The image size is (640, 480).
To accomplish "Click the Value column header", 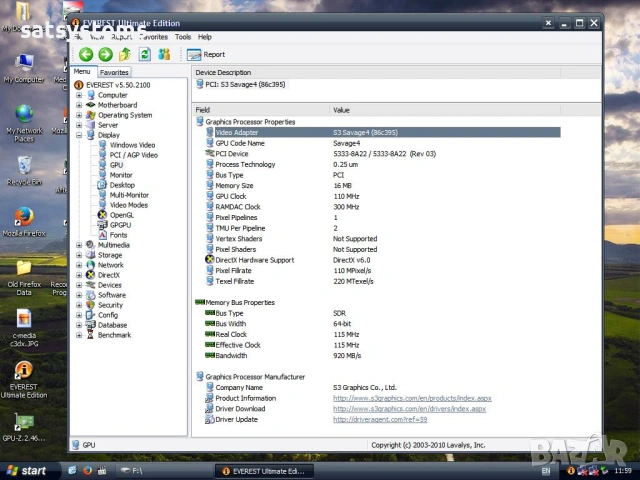I will [445, 110].
